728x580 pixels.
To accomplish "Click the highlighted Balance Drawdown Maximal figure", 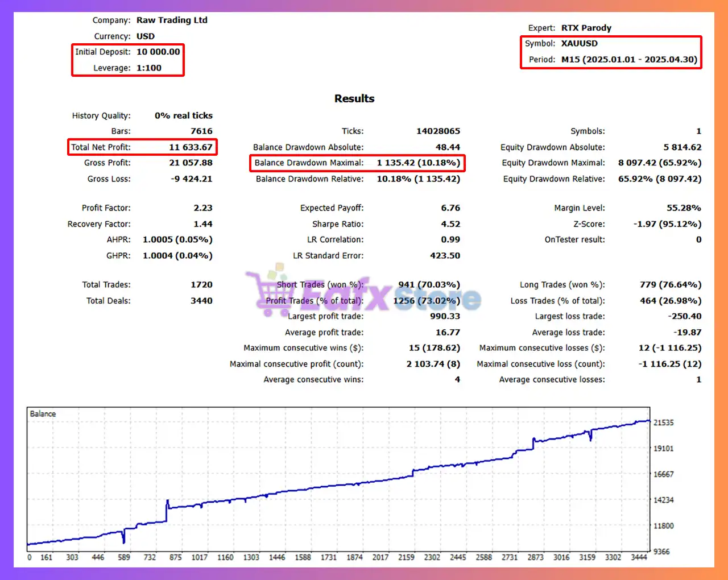I will click(x=417, y=163).
